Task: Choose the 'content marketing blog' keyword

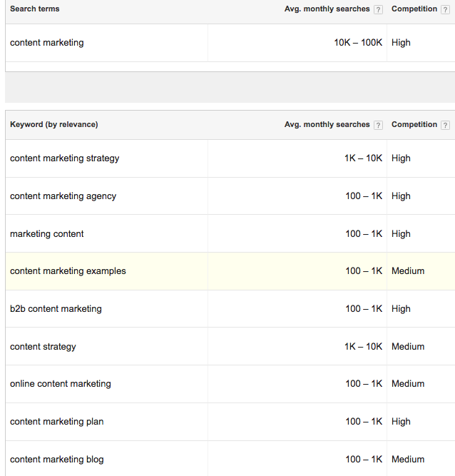Action: click(x=57, y=460)
